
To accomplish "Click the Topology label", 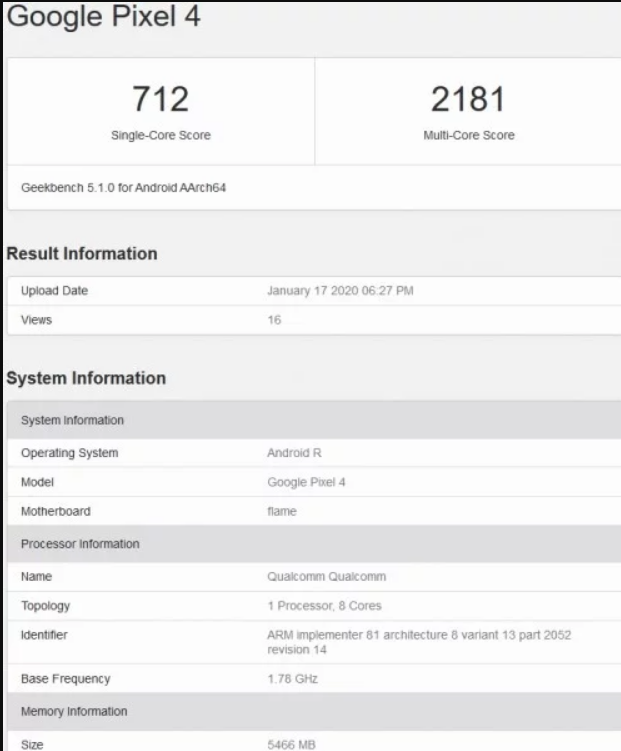I will click(x=45, y=606).
